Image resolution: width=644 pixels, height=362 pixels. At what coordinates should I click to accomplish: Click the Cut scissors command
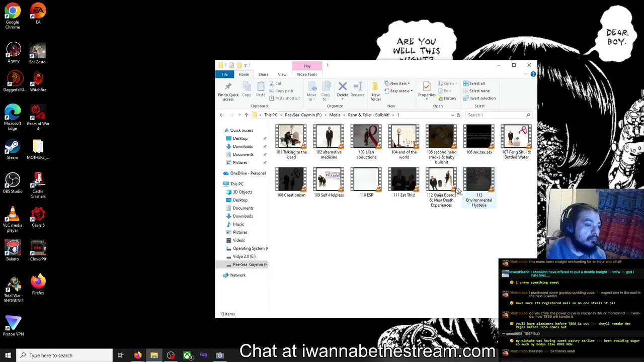(276, 83)
